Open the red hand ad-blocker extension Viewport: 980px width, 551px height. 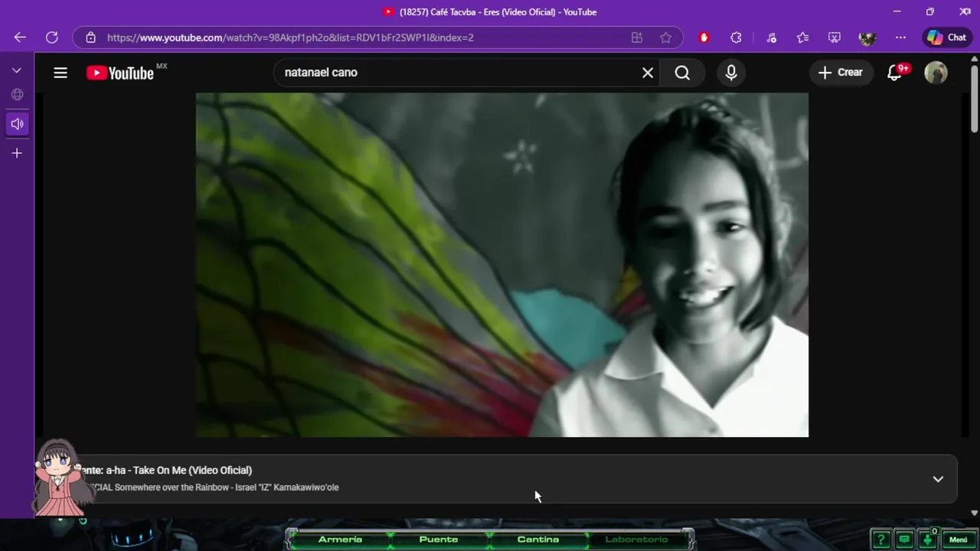(x=704, y=37)
